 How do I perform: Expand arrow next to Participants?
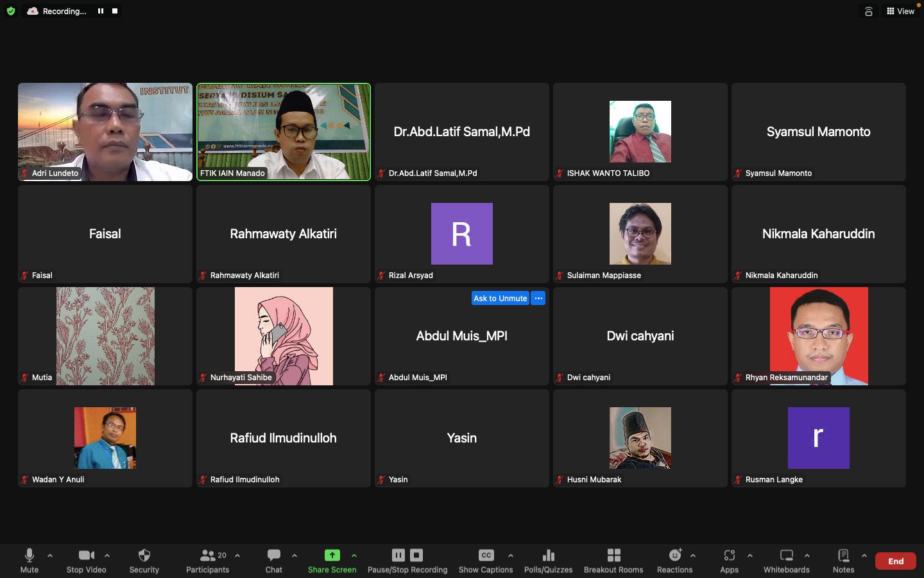(x=237, y=556)
